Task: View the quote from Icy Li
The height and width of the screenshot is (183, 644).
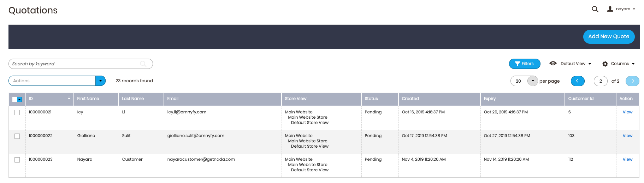Action: pyautogui.click(x=627, y=112)
